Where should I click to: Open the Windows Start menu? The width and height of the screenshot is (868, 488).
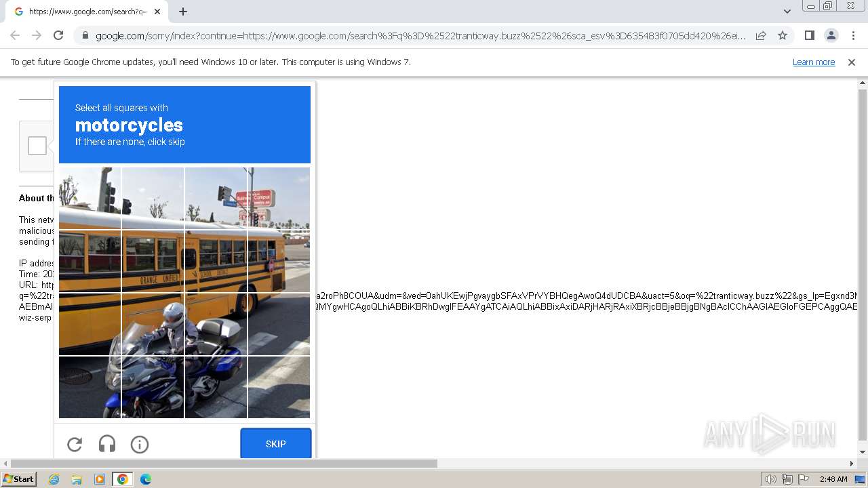(19, 479)
